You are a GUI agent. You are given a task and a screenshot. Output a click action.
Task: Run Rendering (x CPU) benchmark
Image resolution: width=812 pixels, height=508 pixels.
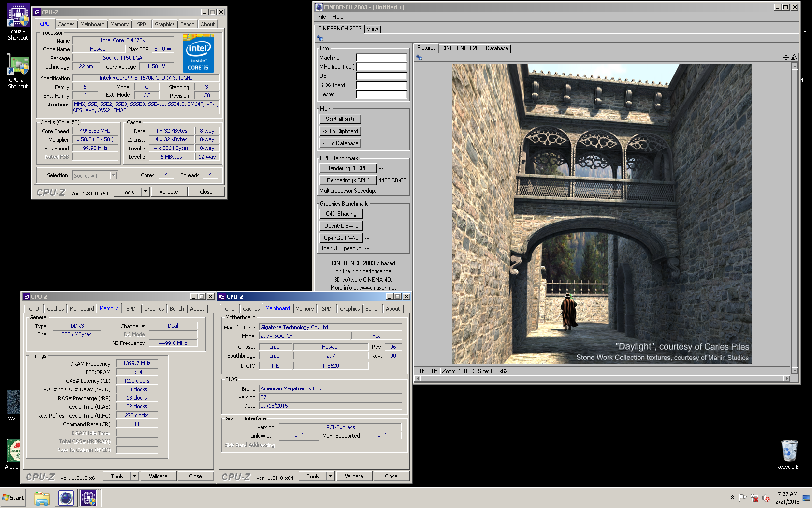[x=348, y=180]
